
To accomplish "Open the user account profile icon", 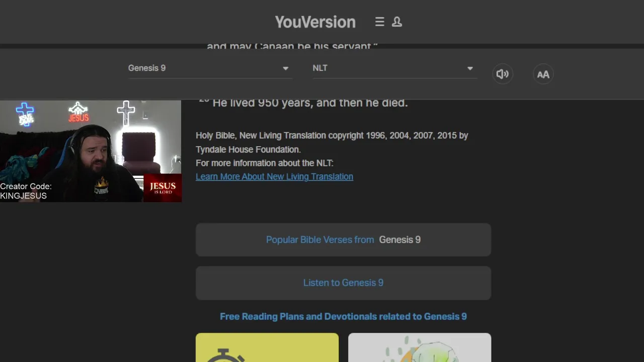I will [x=397, y=22].
